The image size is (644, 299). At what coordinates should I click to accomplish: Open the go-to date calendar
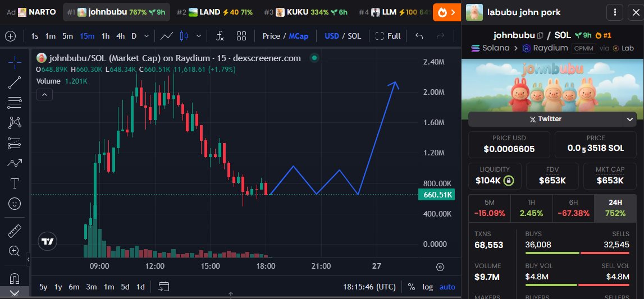click(x=164, y=287)
